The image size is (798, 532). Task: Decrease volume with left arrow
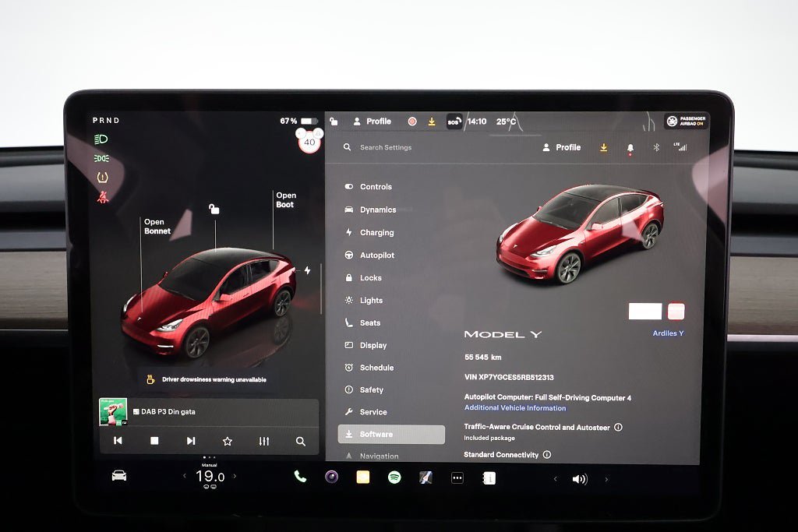click(x=555, y=478)
